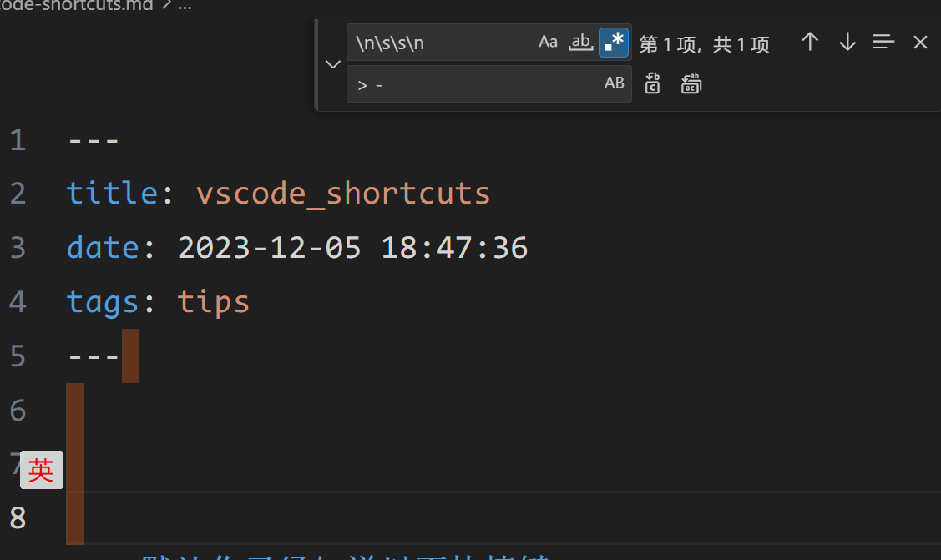
Task: Collapse the replace row chevron
Action: point(333,63)
